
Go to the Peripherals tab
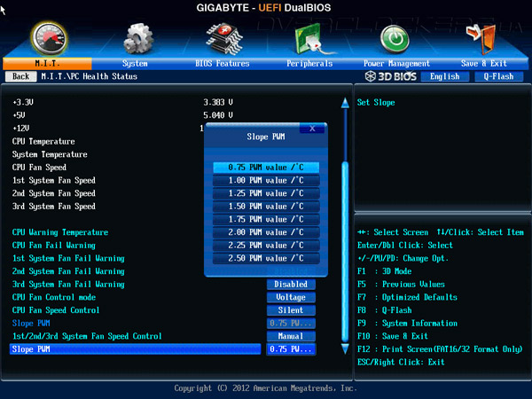point(309,64)
